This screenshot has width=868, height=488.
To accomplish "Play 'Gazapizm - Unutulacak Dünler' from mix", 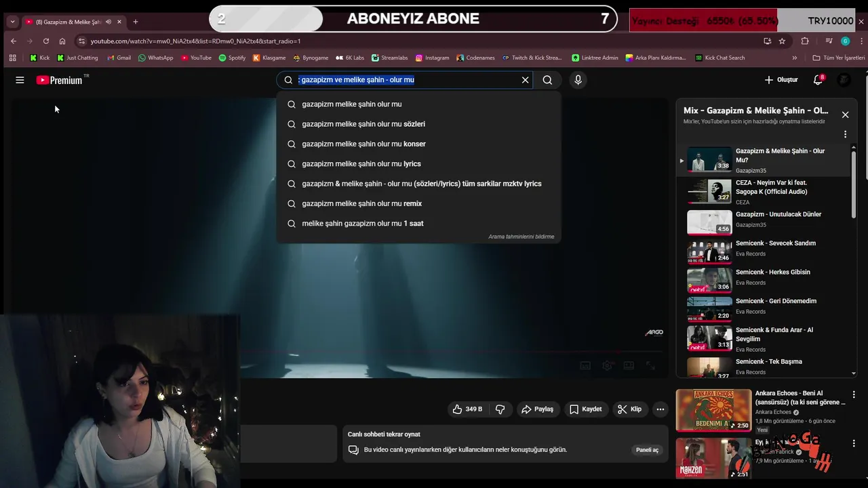I will [x=763, y=222].
